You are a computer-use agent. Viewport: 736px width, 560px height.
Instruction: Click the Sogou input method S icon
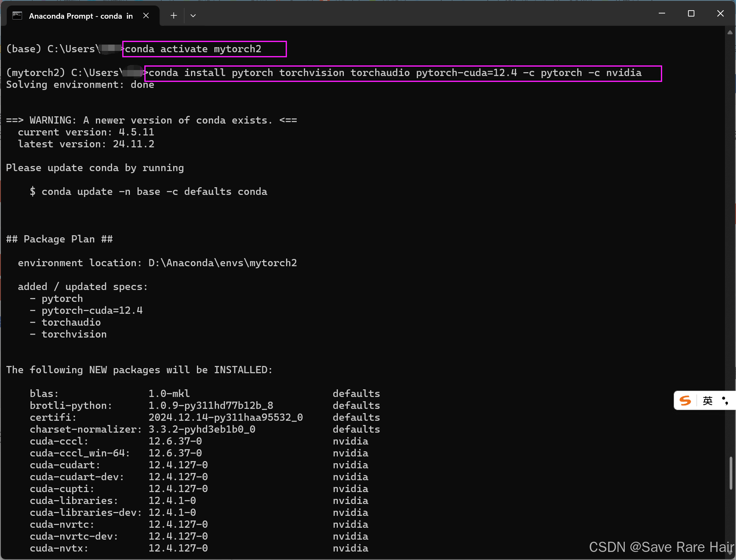(x=685, y=400)
